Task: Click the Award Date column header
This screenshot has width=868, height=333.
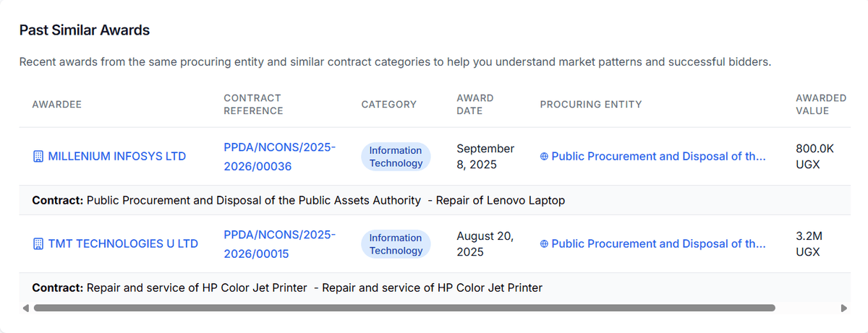Action: click(475, 105)
